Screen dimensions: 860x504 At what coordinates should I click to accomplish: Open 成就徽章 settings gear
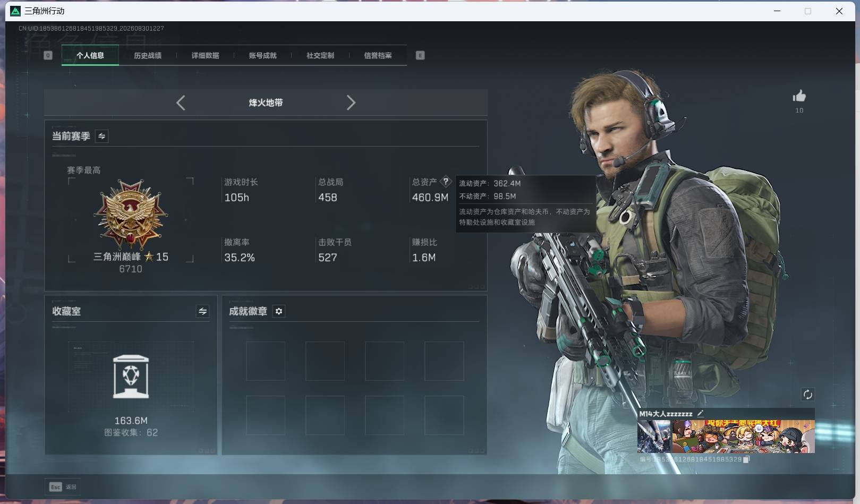(279, 311)
